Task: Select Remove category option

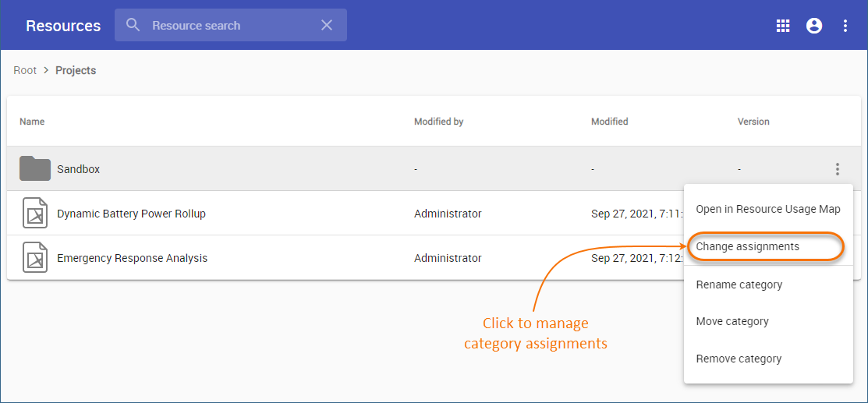Action: (739, 359)
